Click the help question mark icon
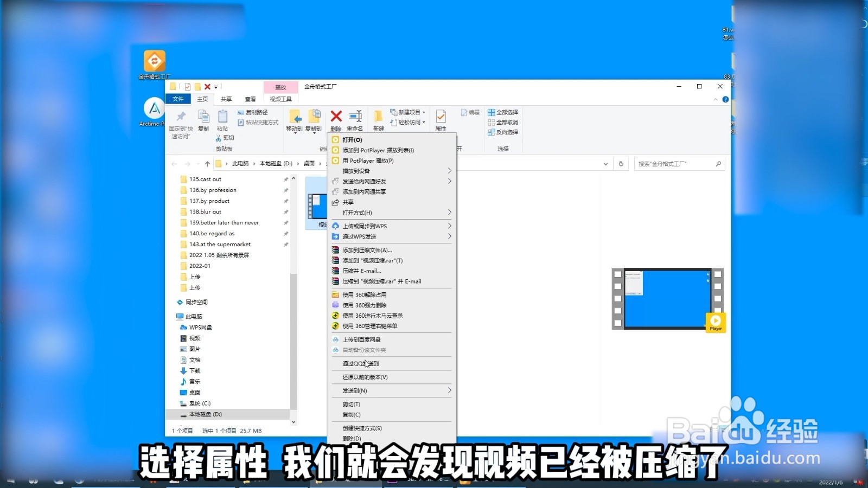 tap(725, 99)
